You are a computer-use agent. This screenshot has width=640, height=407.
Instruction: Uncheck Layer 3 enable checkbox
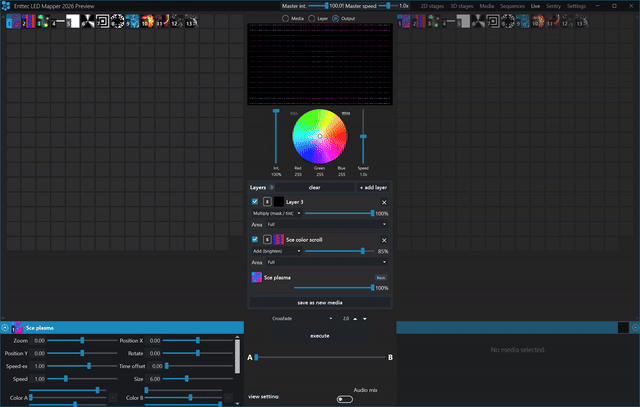[x=255, y=201]
